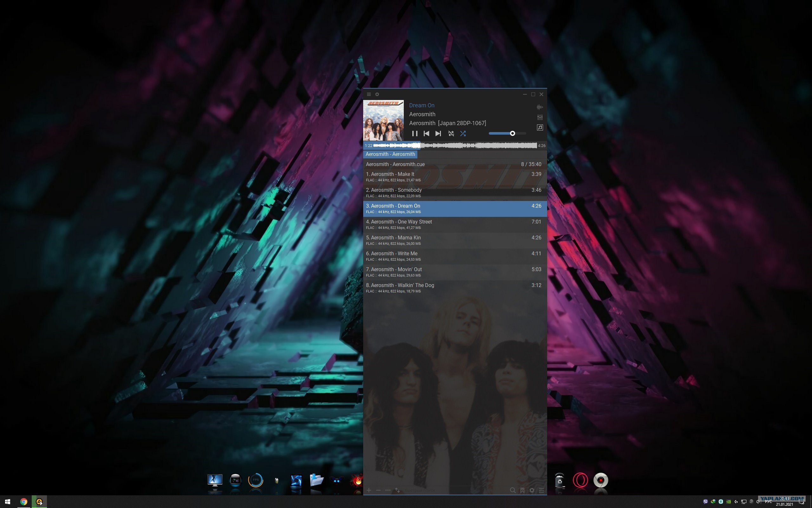
Task: Select track '8. Aerosmith - Walkin' The Dog'
Action: point(455,288)
